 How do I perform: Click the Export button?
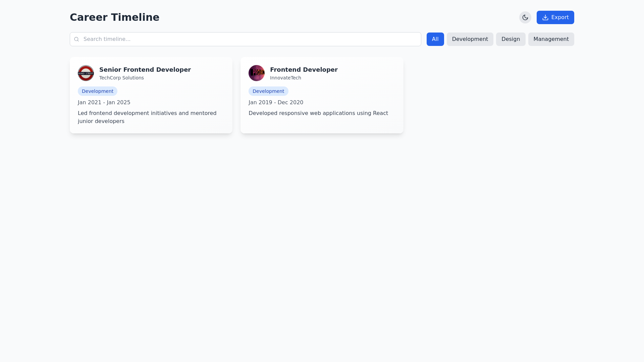pos(555,17)
